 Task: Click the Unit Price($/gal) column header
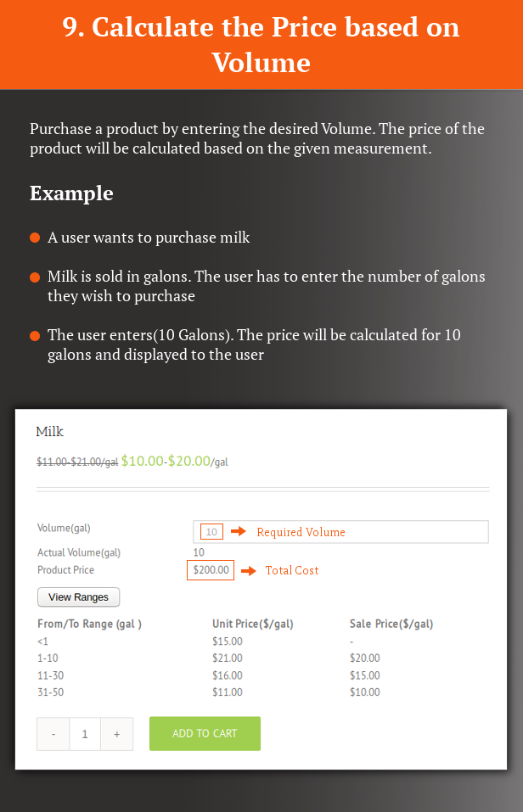(253, 624)
